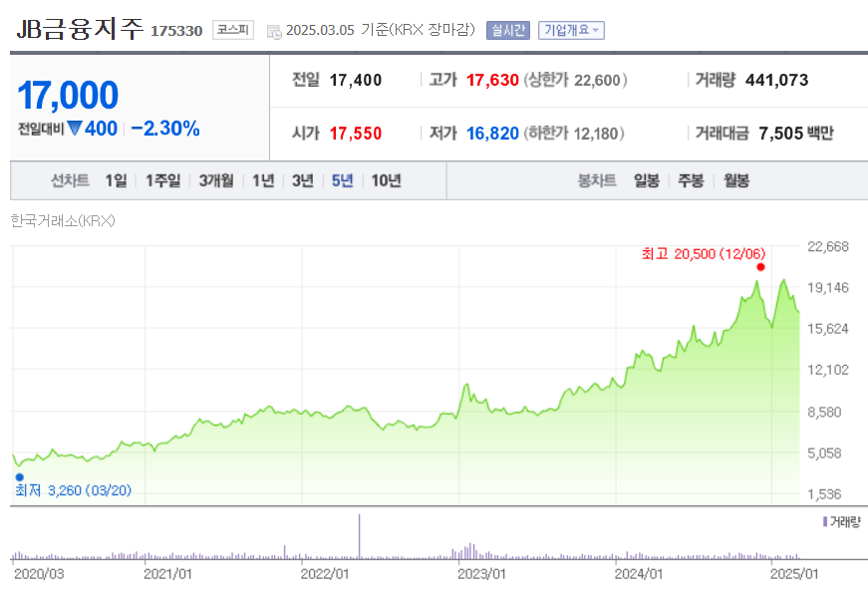Click the 22,668 y-axis label
This screenshot has width=868, height=592.
[x=827, y=246]
